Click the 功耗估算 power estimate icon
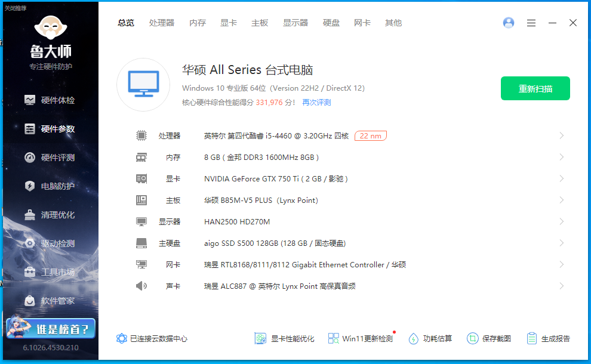The height and width of the screenshot is (364, 591). (x=413, y=338)
